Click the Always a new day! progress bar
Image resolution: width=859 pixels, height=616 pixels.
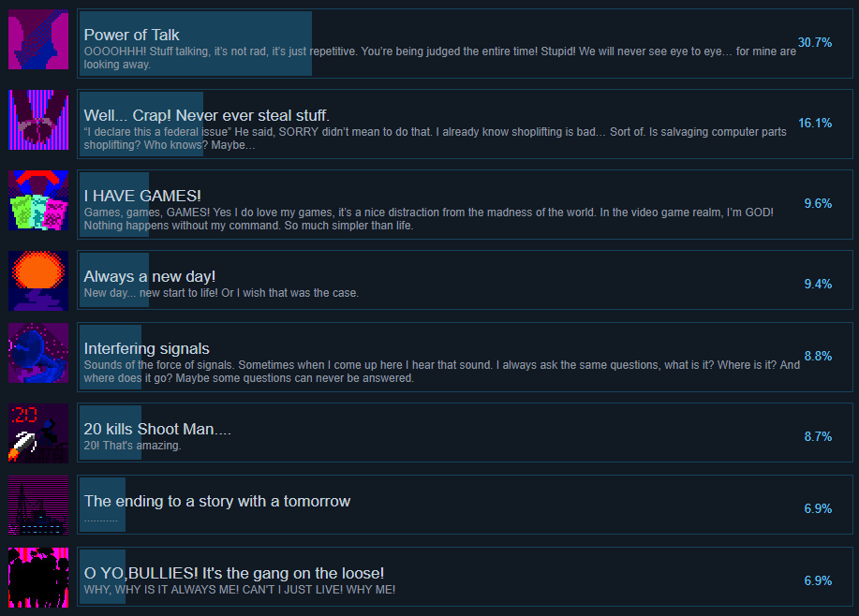[114, 280]
